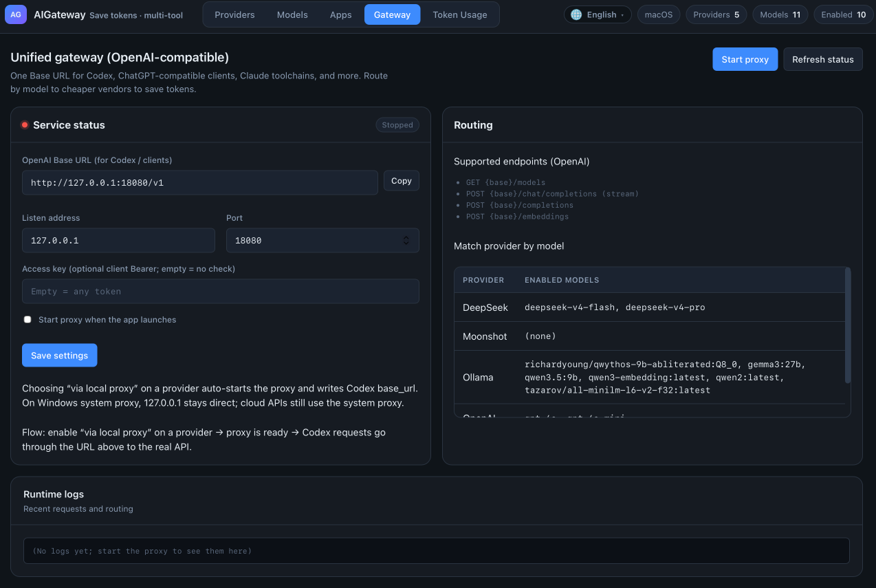876x588 pixels.
Task: Click the ENABLED MODELS column header
Action: tap(562, 280)
